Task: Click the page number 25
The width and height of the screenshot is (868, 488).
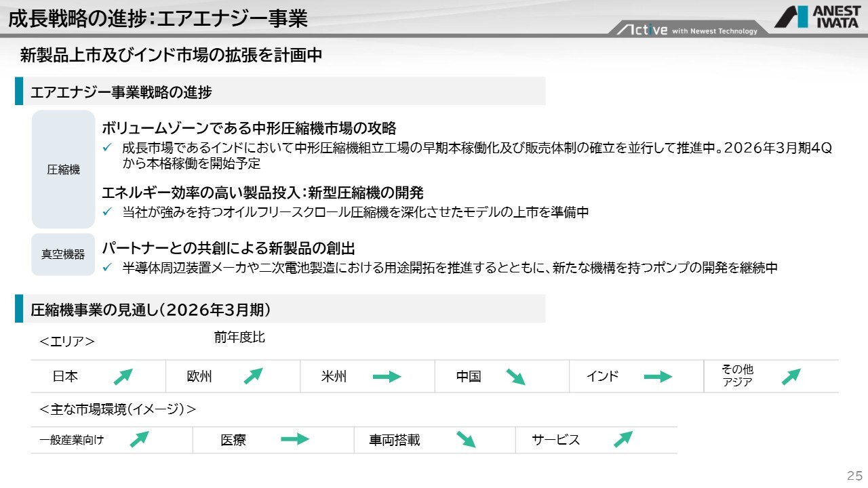Action: [854, 474]
